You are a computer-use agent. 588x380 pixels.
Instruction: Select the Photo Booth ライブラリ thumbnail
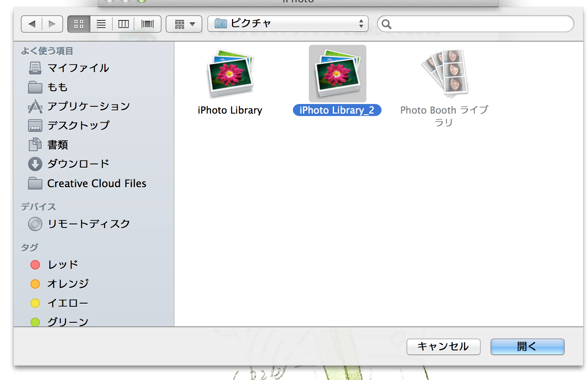[x=445, y=73]
